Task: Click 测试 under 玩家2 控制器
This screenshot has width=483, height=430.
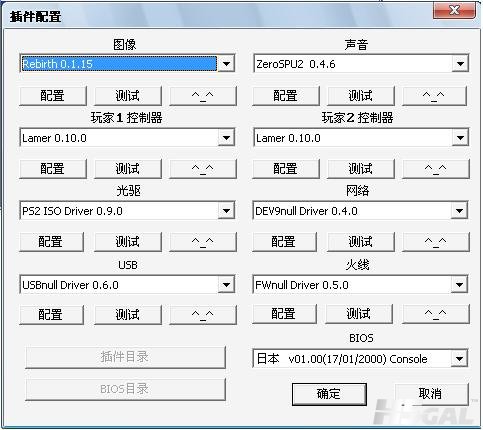Action: (361, 168)
